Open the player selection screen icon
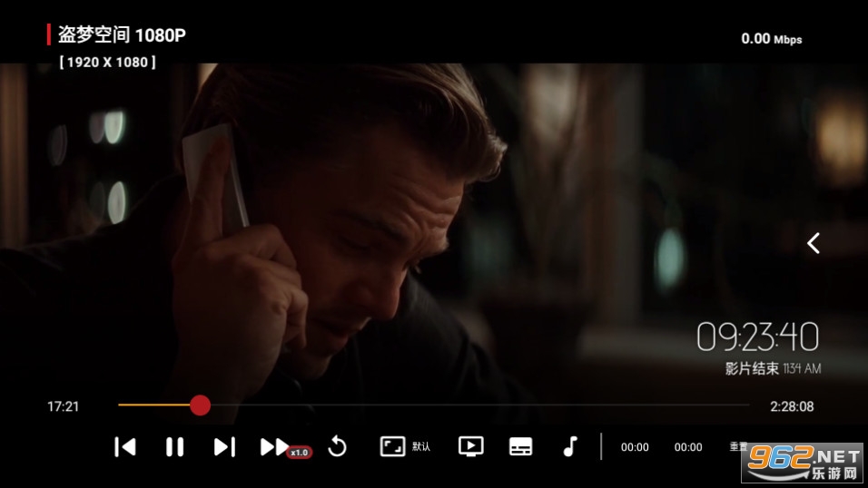This screenshot has width=868, height=488. point(470,446)
